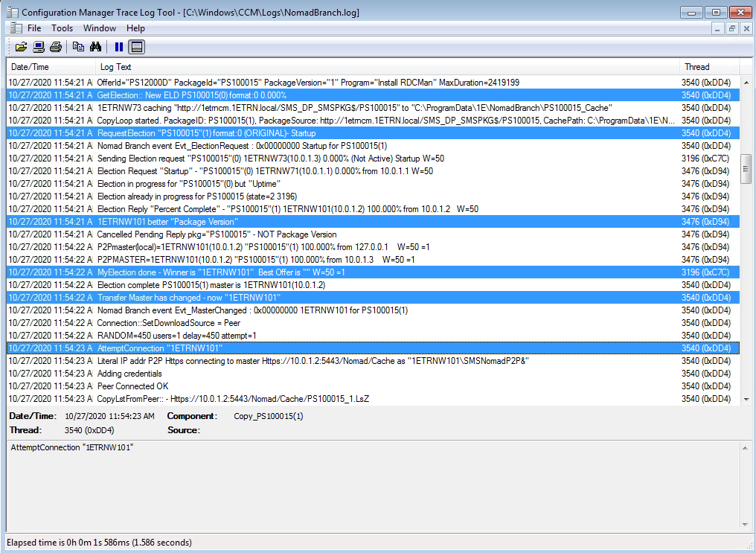Open the Help menu

pyautogui.click(x=135, y=28)
